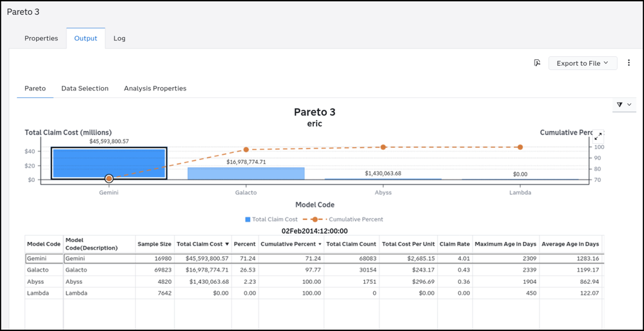
Task: Click average age cell 862.94
Action: tap(570, 282)
